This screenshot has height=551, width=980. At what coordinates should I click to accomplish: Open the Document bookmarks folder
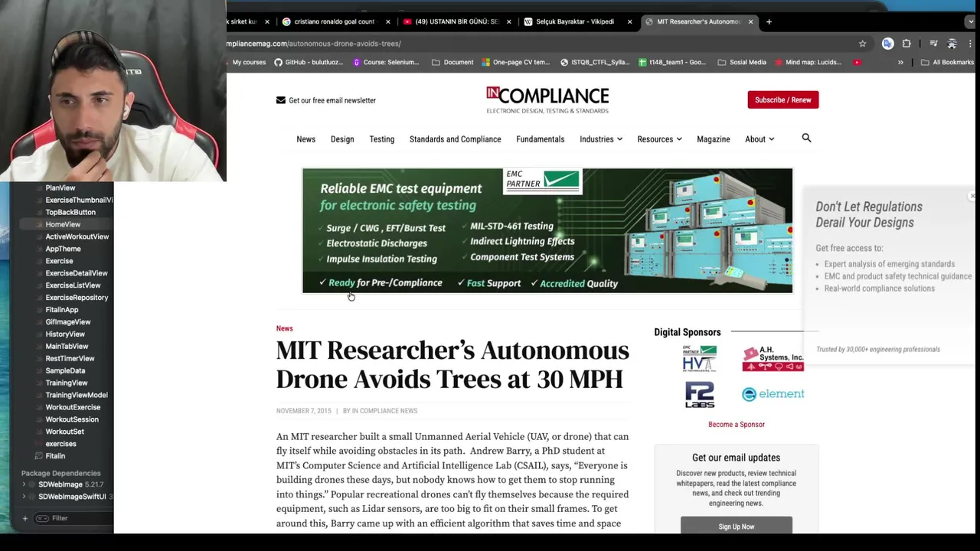[x=452, y=62]
